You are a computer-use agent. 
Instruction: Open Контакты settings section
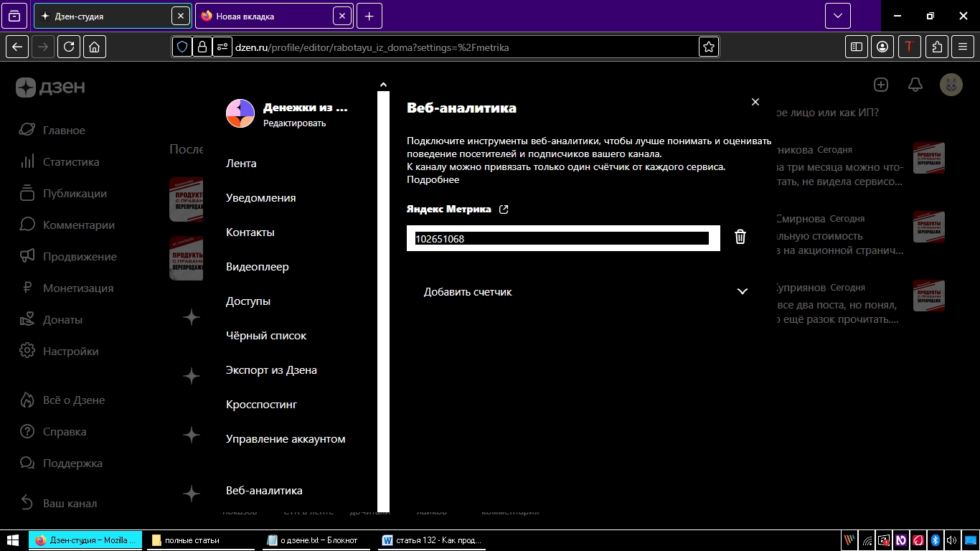click(250, 232)
